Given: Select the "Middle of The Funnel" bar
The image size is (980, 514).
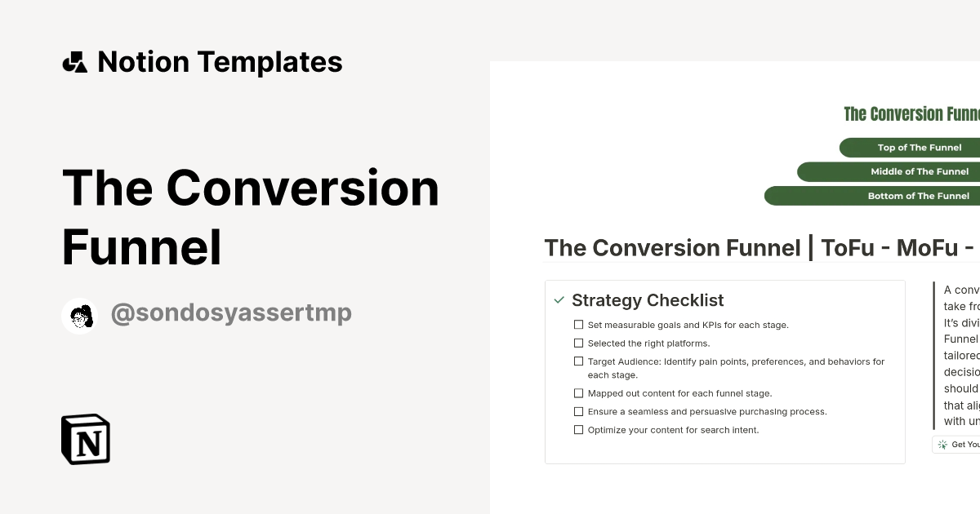Looking at the screenshot, I should tap(920, 171).
